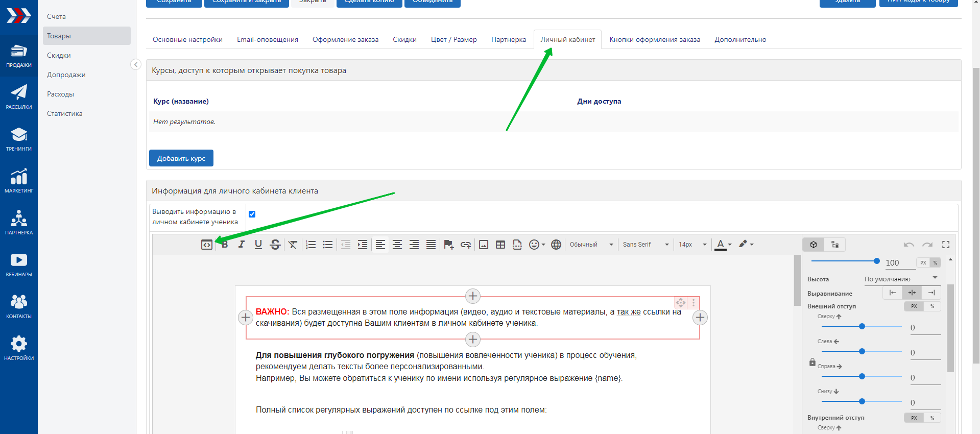Image resolution: width=980 pixels, height=434 pixels.
Task: Open the HTML source code view in editor
Action: coord(206,245)
